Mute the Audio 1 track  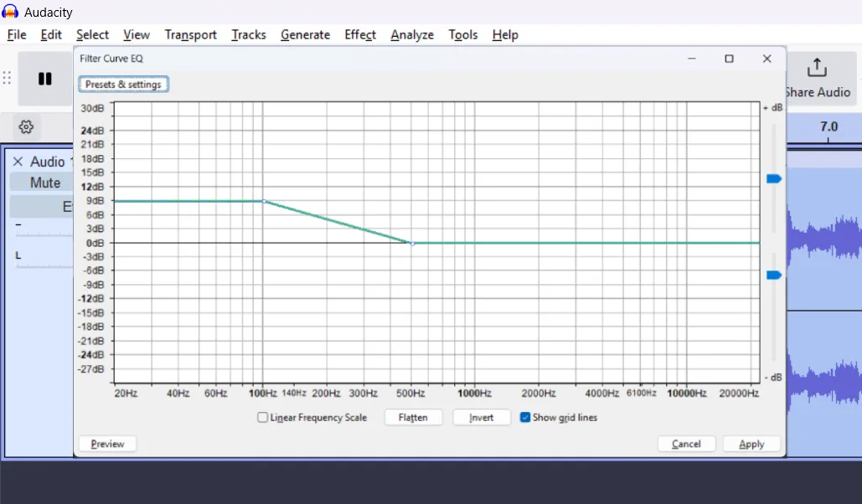tap(44, 183)
